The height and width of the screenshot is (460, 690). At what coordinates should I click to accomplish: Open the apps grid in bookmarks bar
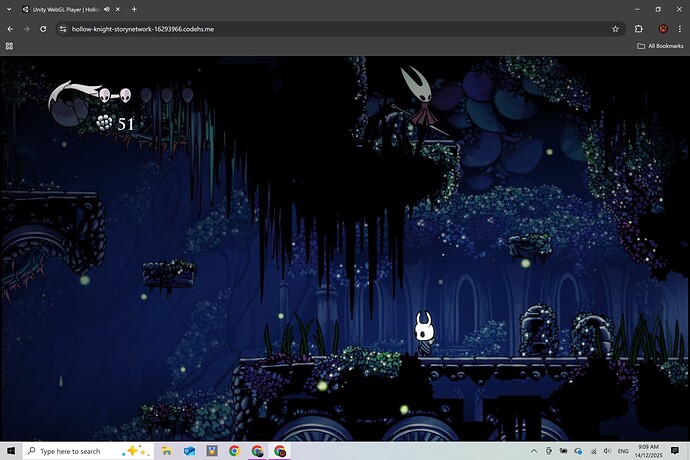[9, 46]
